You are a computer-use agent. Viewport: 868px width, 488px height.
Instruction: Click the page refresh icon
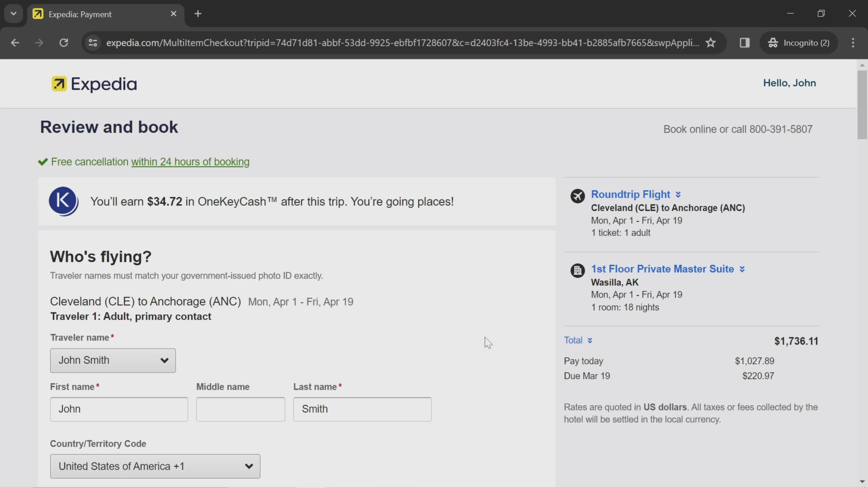pos(64,42)
